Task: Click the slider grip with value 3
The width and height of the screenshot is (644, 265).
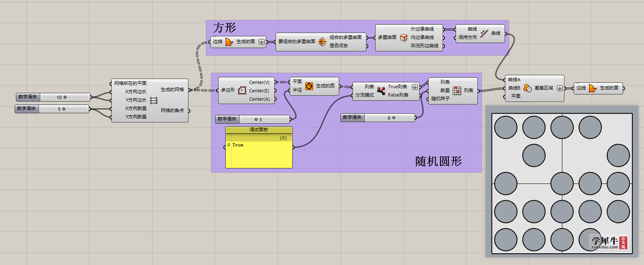Action: (255, 120)
